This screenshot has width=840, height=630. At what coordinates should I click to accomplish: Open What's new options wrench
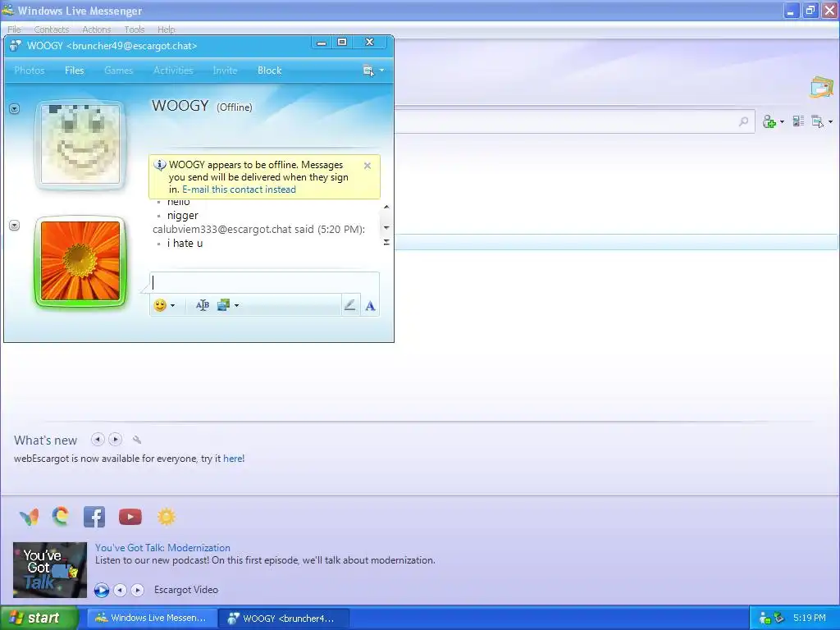[x=137, y=440]
